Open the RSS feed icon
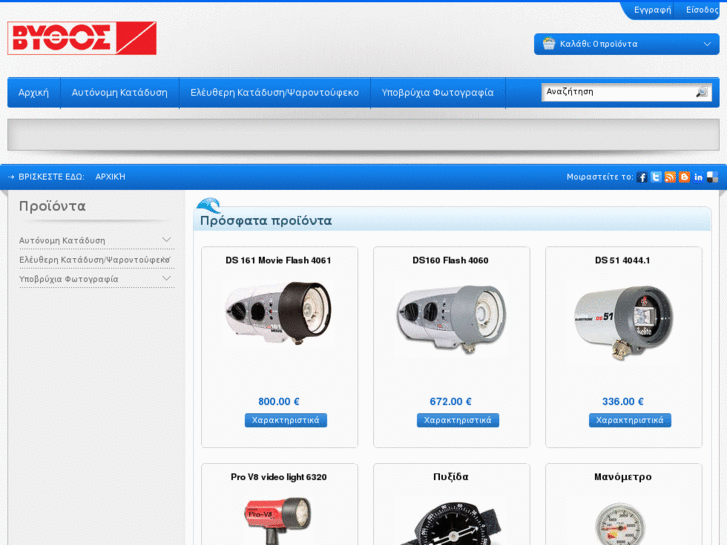The height and width of the screenshot is (545, 727). (x=670, y=177)
